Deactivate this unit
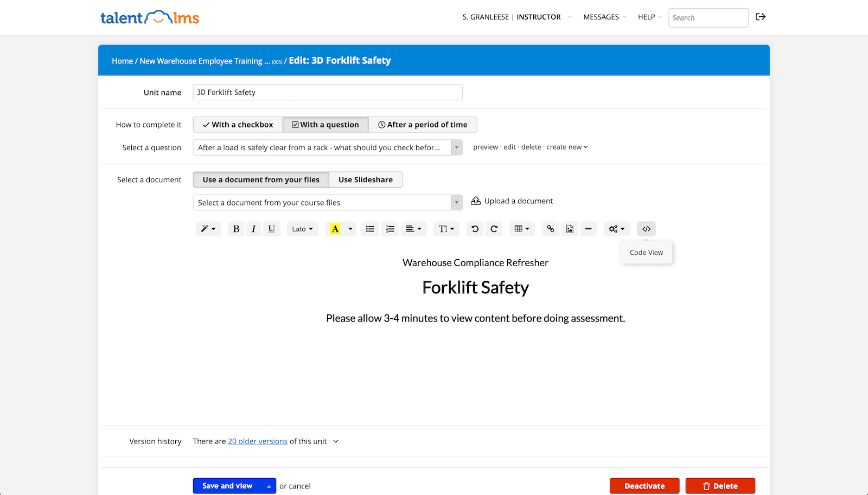The image size is (868, 495). point(644,486)
